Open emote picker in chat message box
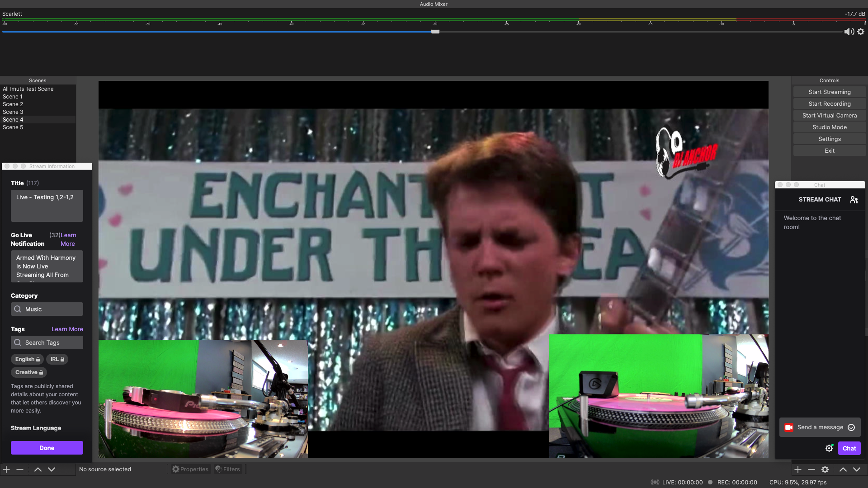 851,427
